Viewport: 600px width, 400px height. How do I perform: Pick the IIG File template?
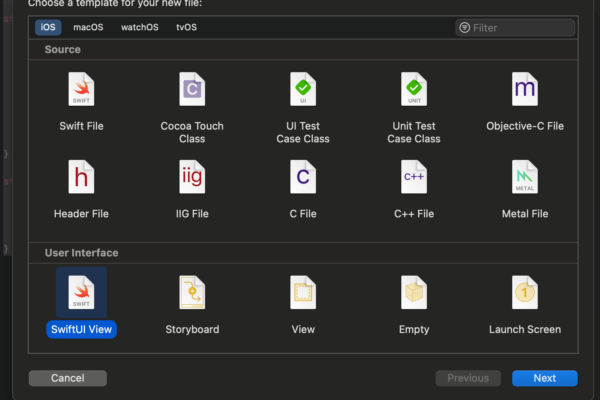pos(192,178)
